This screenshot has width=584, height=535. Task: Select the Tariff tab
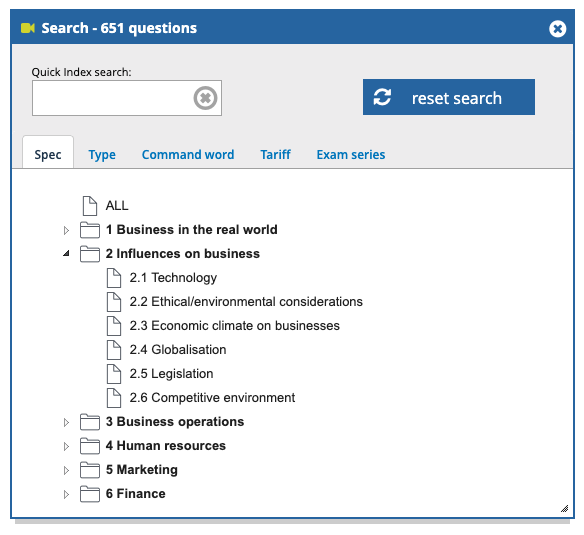(276, 155)
